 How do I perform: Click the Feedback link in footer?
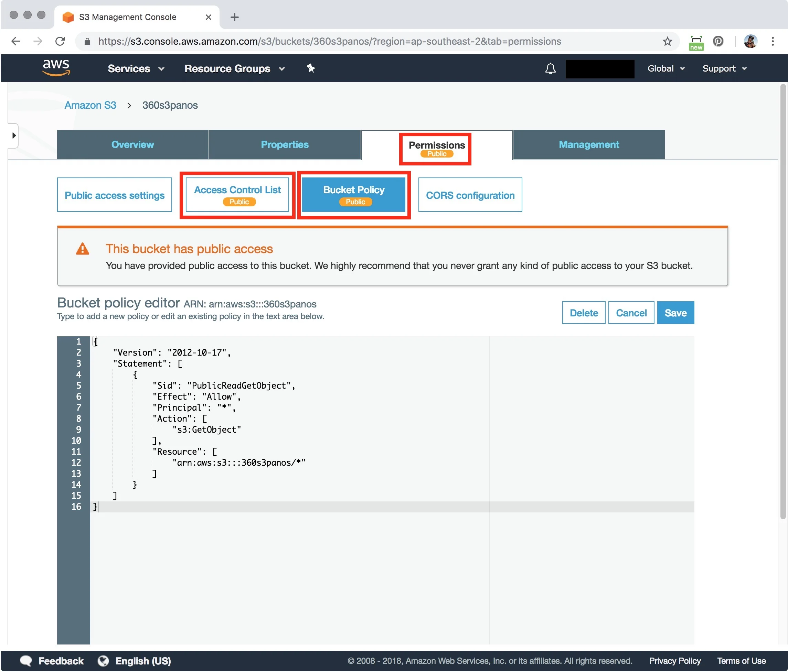point(61,661)
